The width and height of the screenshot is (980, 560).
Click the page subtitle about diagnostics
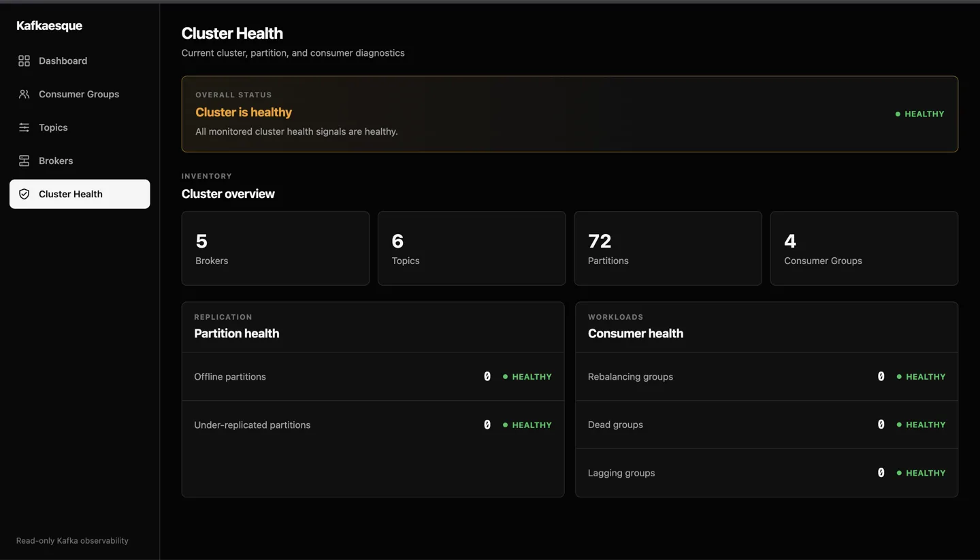coord(293,53)
